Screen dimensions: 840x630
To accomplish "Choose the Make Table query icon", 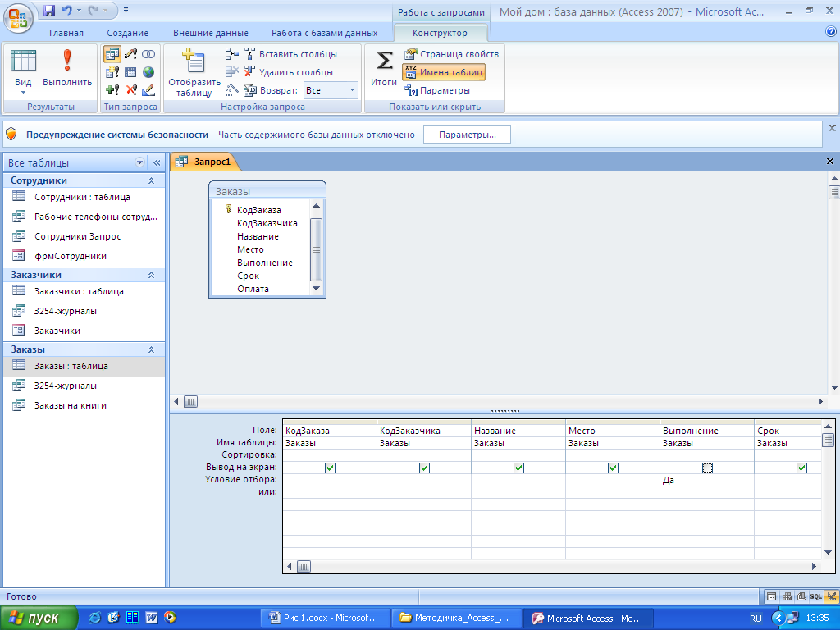I will [112, 72].
